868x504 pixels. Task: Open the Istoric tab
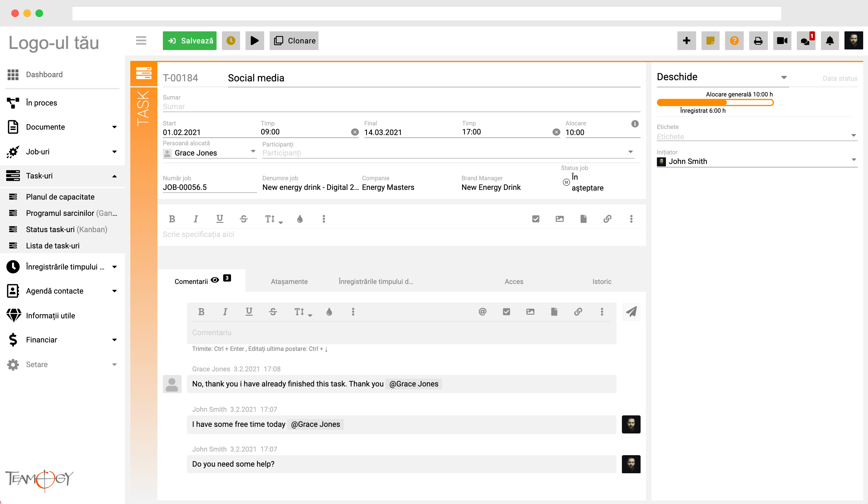pyautogui.click(x=602, y=282)
